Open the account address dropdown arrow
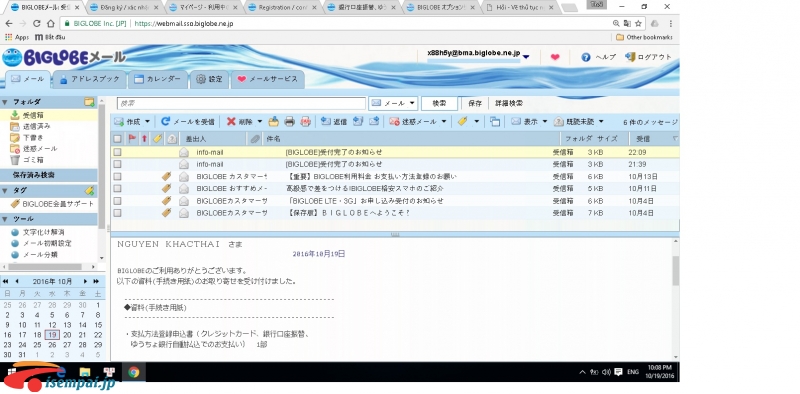Screen dimensions: 800x394 click(x=526, y=57)
